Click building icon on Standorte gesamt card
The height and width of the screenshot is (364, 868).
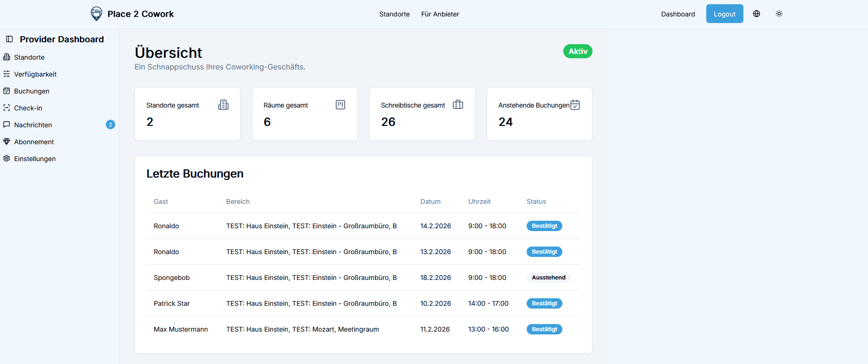tap(223, 105)
